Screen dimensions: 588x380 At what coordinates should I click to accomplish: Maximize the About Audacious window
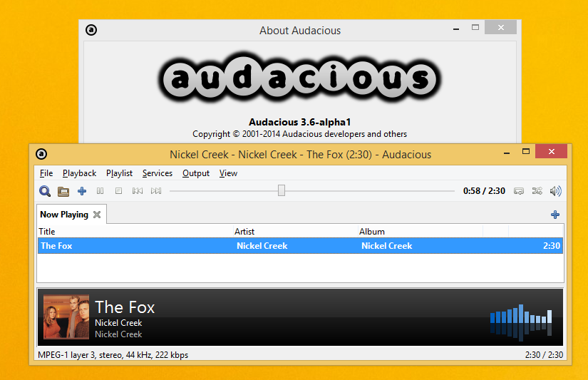pos(475,27)
